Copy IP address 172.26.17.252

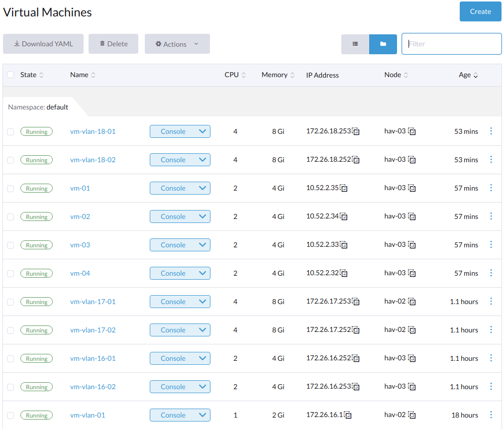click(356, 330)
